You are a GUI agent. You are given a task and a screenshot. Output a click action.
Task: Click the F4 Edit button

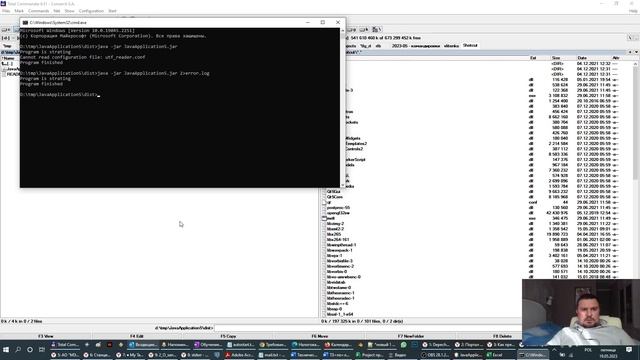click(137, 336)
